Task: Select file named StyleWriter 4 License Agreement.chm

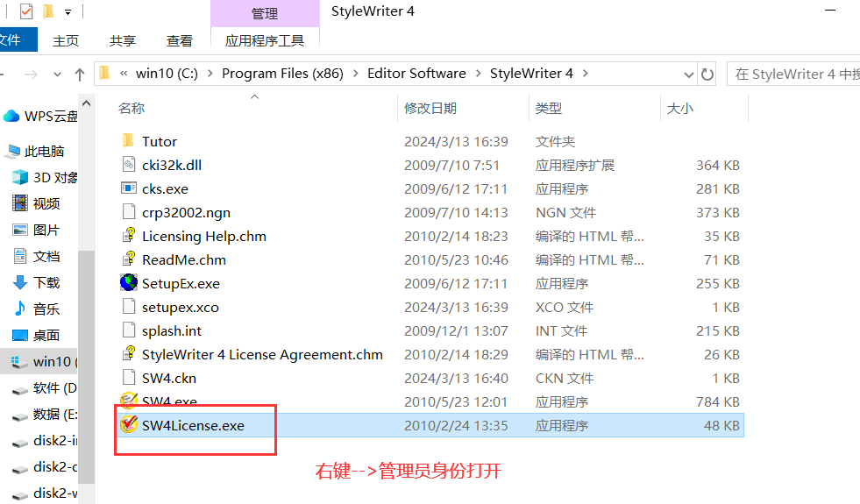Action: coord(262,354)
